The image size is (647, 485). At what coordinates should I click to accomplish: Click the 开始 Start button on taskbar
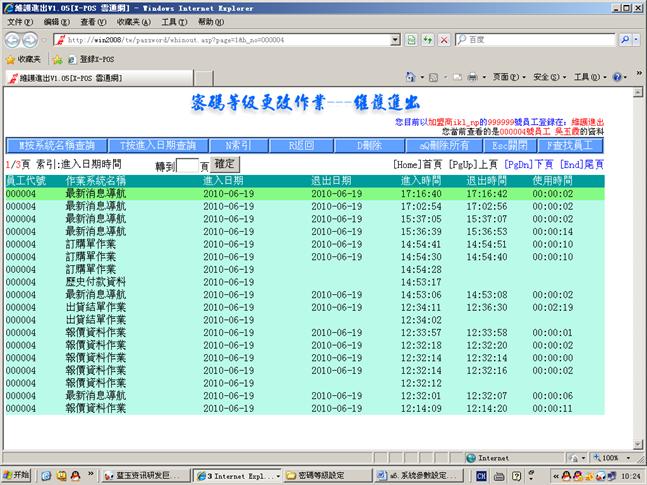tap(17, 475)
